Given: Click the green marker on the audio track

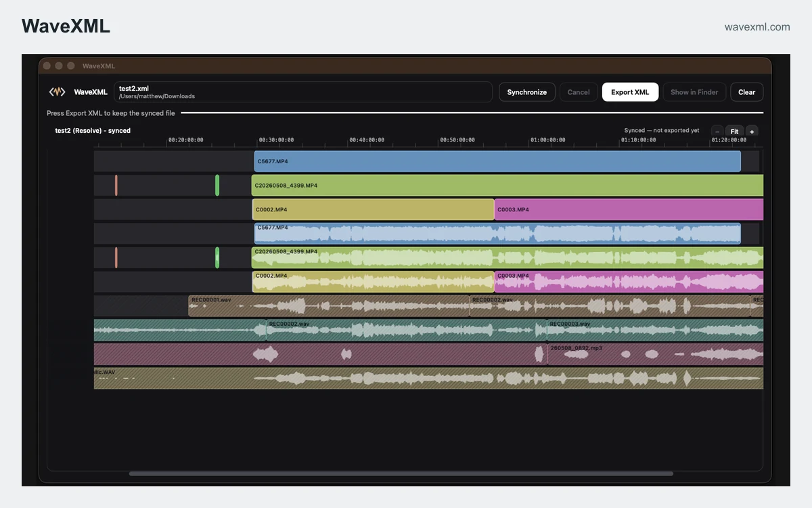Looking at the screenshot, I should pyautogui.click(x=217, y=257).
